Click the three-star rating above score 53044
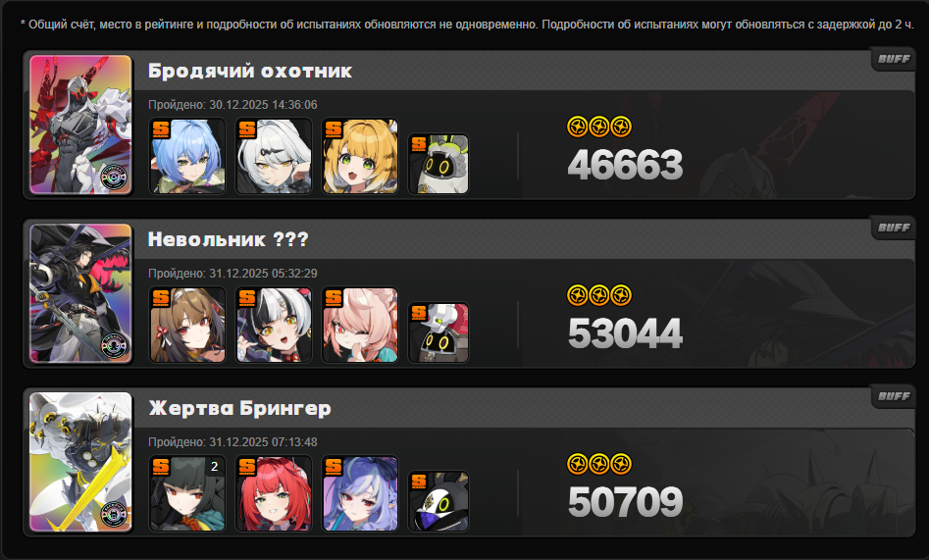Screen dimensions: 929x560 click(x=599, y=295)
